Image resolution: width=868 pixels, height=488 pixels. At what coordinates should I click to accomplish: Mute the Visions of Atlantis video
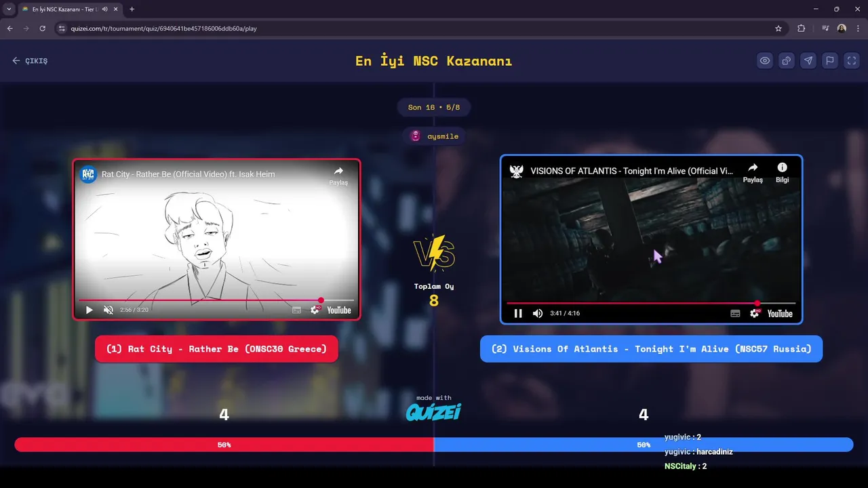point(538,313)
